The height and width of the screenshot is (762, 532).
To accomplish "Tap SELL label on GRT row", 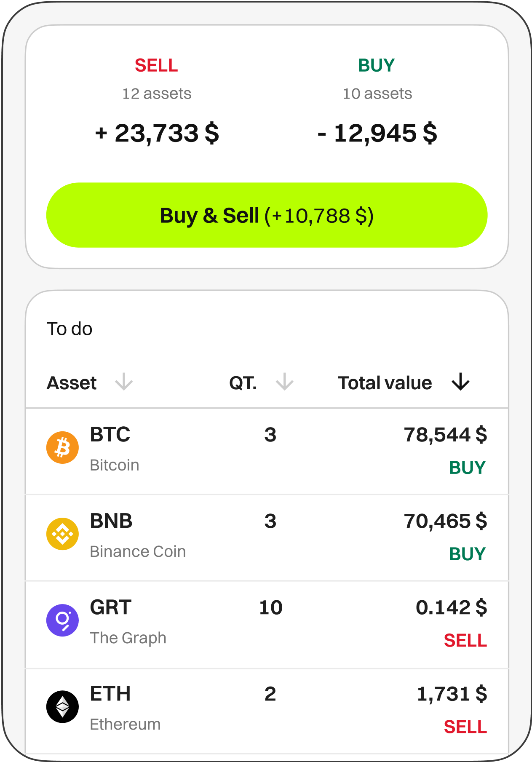I will (x=465, y=640).
